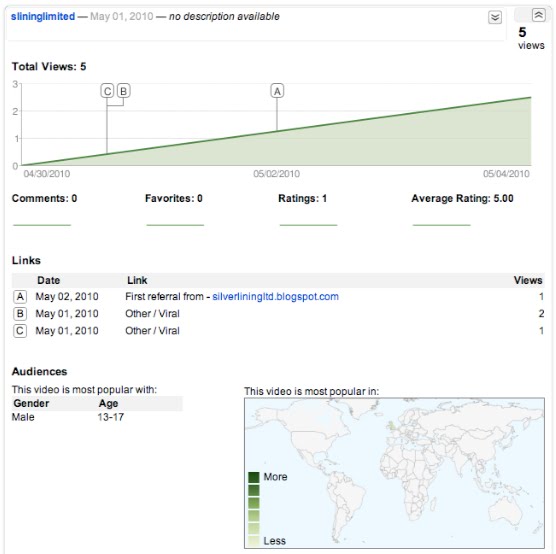Click the C badge in Links table
The height and width of the screenshot is (554, 556).
(20, 331)
